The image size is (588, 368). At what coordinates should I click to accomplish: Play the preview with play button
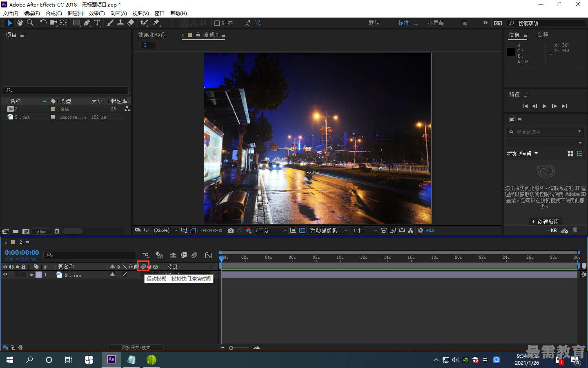[544, 106]
